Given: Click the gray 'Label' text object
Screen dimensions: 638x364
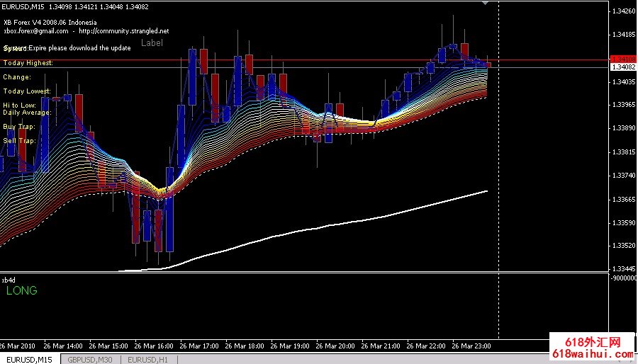Looking at the screenshot, I should point(152,43).
